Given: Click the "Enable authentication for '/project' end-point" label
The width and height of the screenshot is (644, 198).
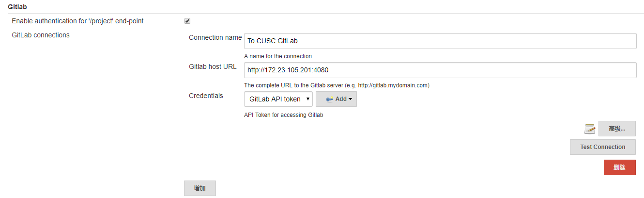Looking at the screenshot, I should point(77,21).
